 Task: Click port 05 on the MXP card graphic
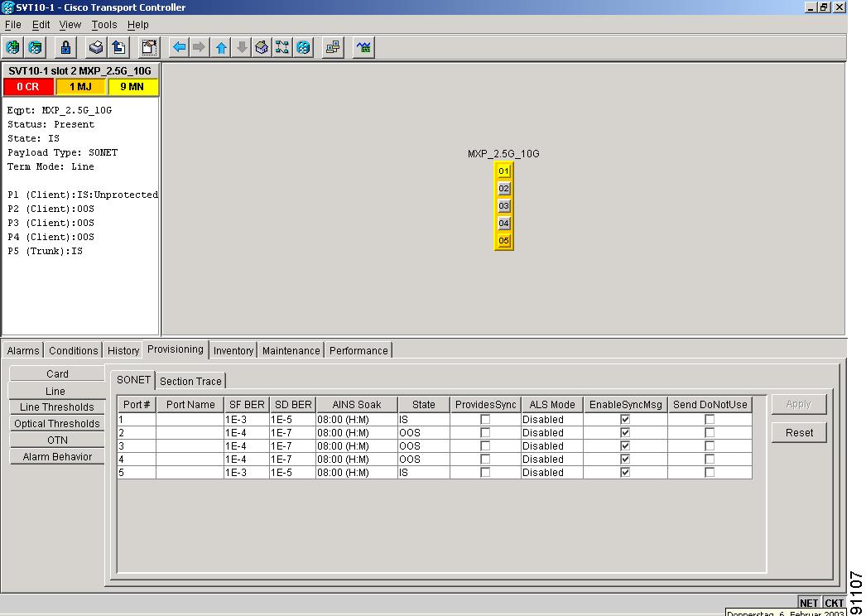click(503, 241)
